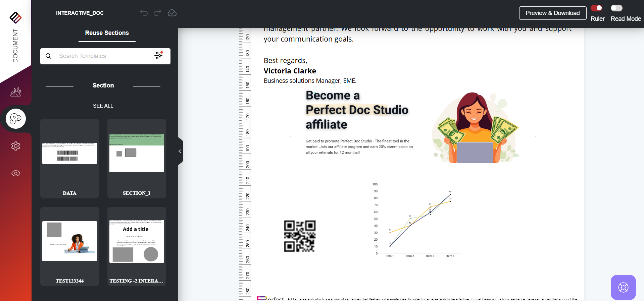Open document settings gear icon

pyautogui.click(x=15, y=146)
